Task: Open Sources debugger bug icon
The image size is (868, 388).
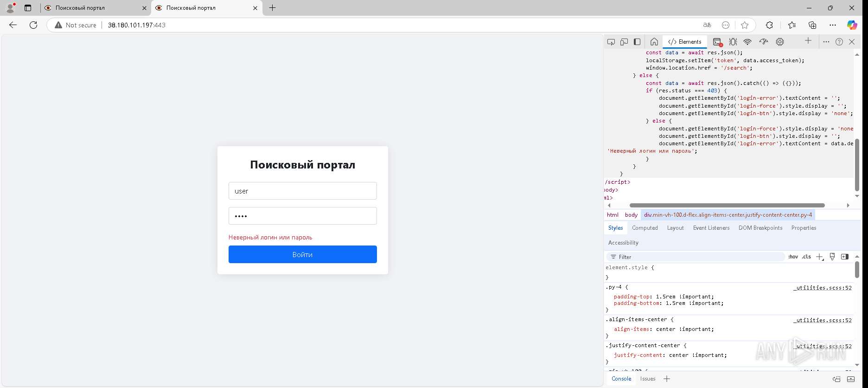Action: pos(733,42)
